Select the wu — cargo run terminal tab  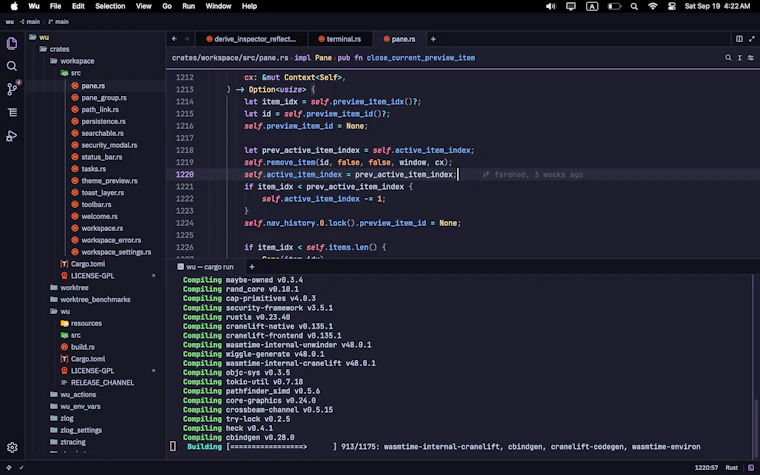click(x=206, y=267)
